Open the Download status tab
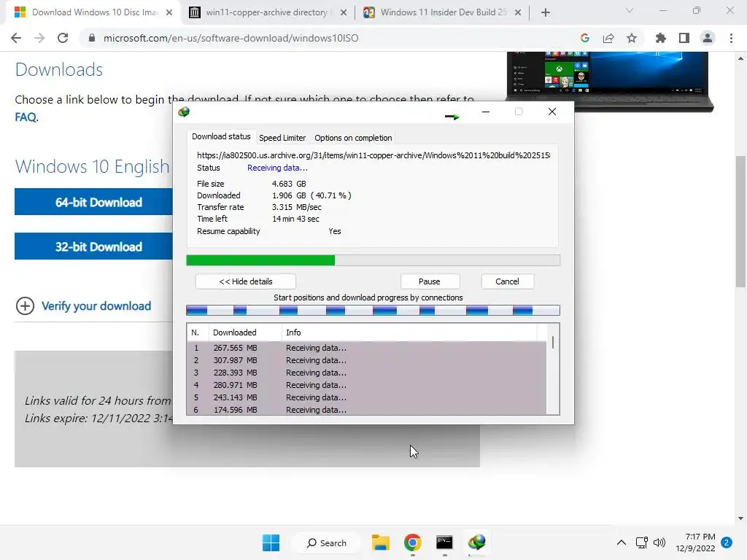 221,136
